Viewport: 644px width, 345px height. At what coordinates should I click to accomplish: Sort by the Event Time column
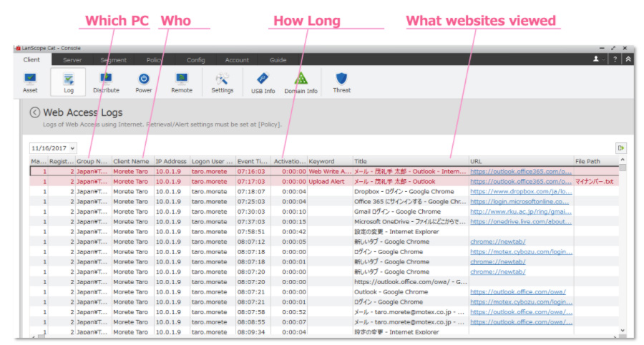click(x=253, y=162)
